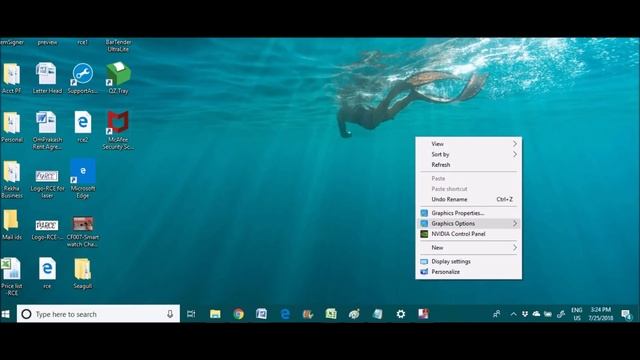
Task: Show hidden system tray icons
Action: point(513,314)
